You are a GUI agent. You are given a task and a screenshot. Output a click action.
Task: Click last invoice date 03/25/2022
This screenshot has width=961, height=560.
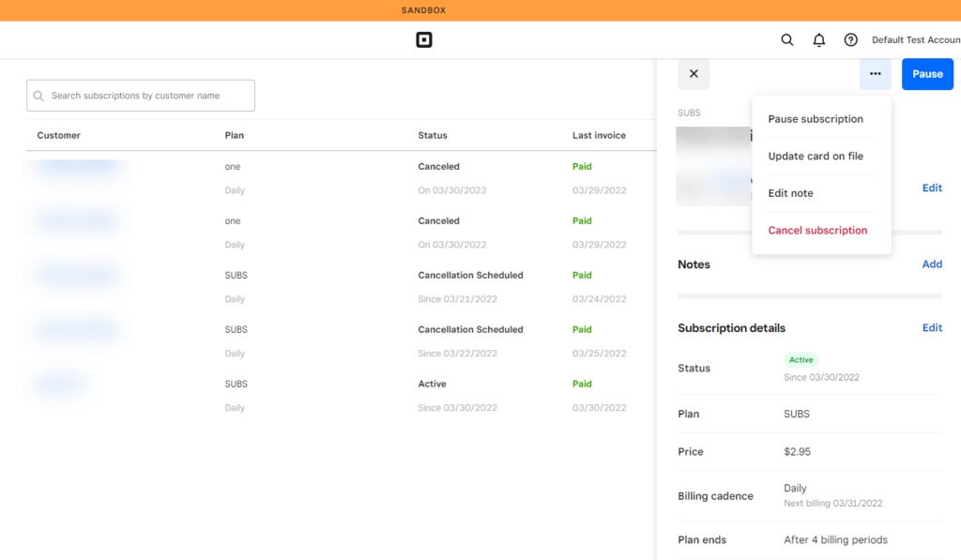(600, 354)
